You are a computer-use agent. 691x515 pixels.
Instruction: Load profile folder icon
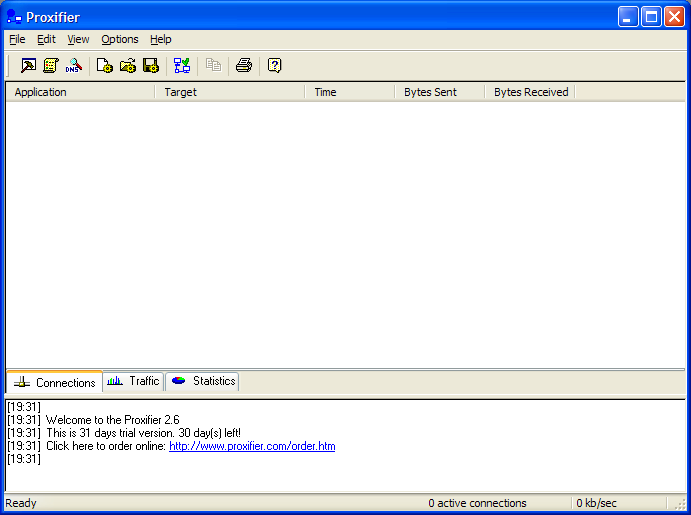click(128, 66)
